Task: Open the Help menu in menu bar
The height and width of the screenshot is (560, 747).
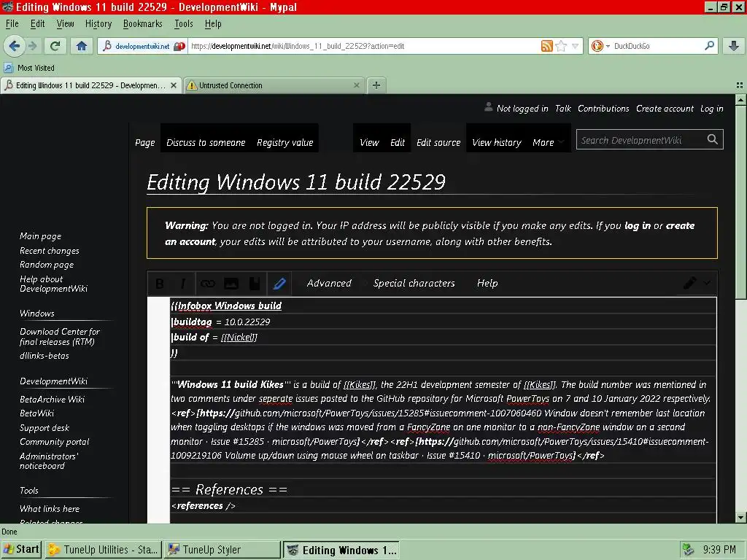Action: [213, 24]
